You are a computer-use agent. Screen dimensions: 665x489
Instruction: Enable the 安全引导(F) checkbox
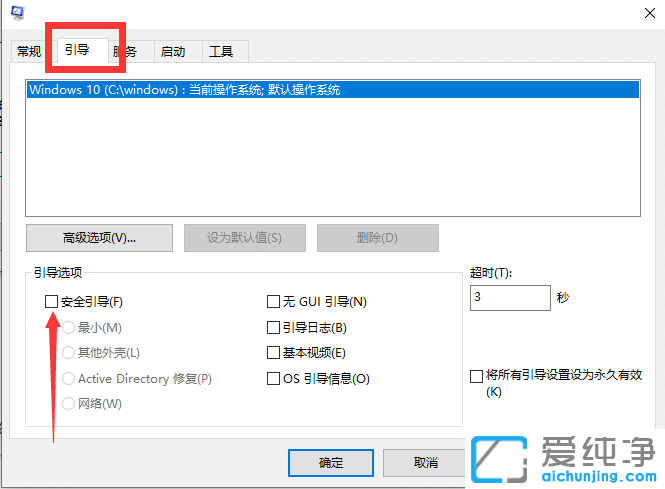coord(51,302)
